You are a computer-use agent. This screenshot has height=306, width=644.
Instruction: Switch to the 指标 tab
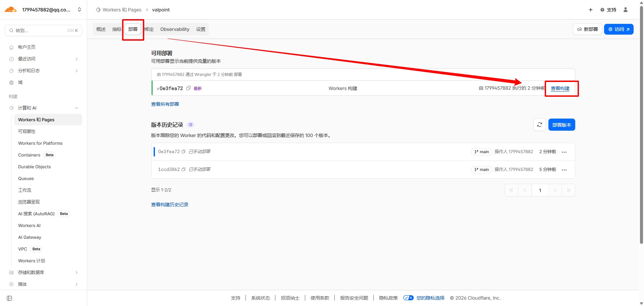point(117,29)
